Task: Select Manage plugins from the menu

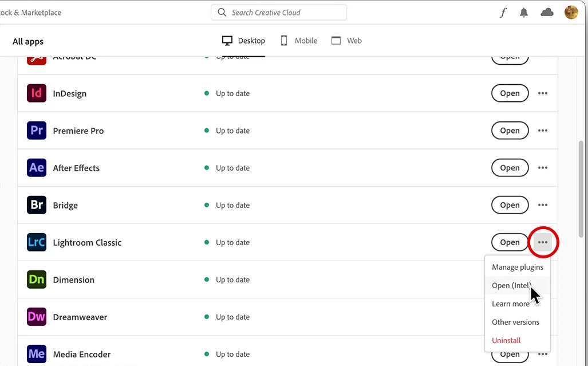Action: (518, 267)
